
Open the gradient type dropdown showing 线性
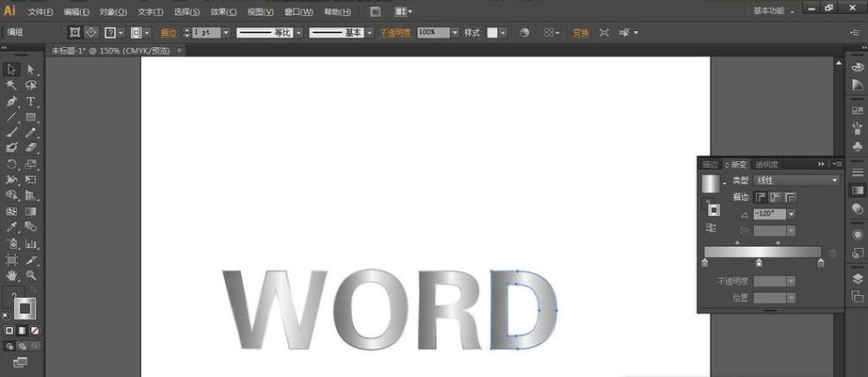coord(797,181)
